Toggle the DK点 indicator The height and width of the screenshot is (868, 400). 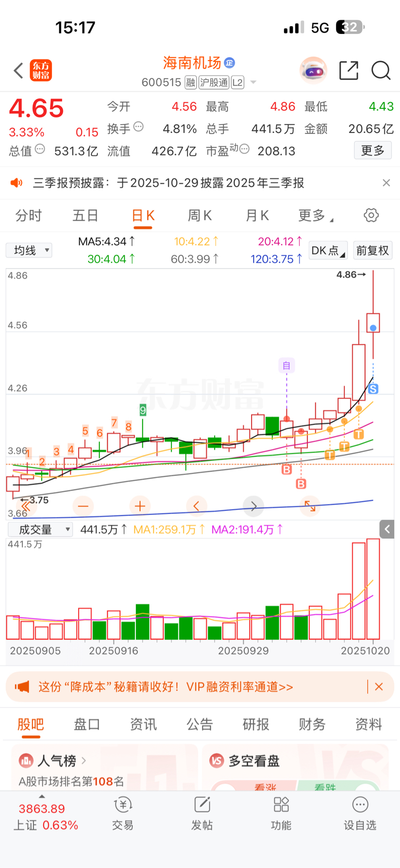pyautogui.click(x=328, y=250)
